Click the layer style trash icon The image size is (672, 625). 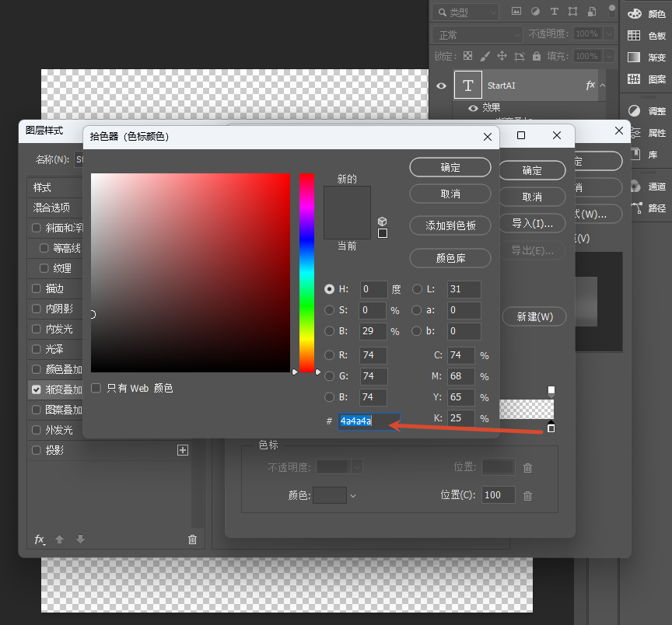click(192, 539)
